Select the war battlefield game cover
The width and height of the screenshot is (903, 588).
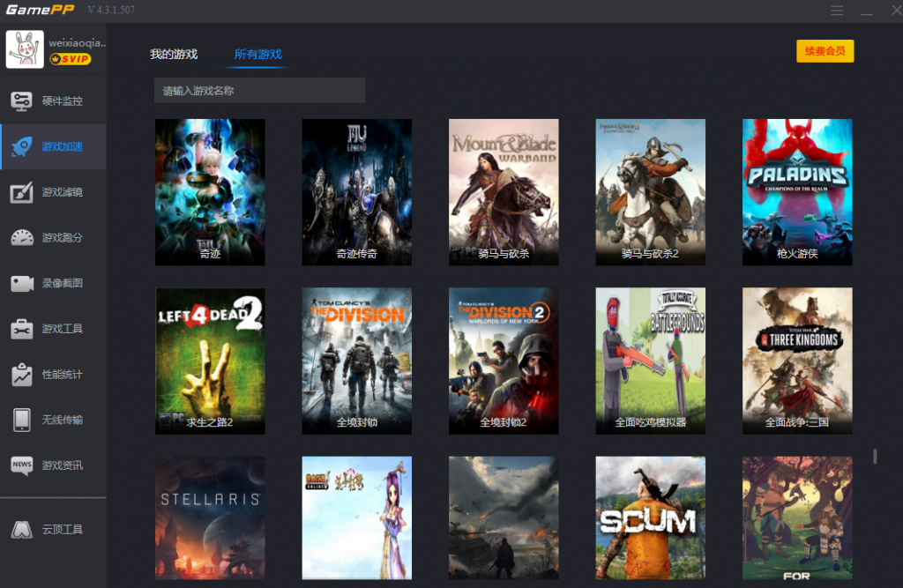click(x=504, y=517)
